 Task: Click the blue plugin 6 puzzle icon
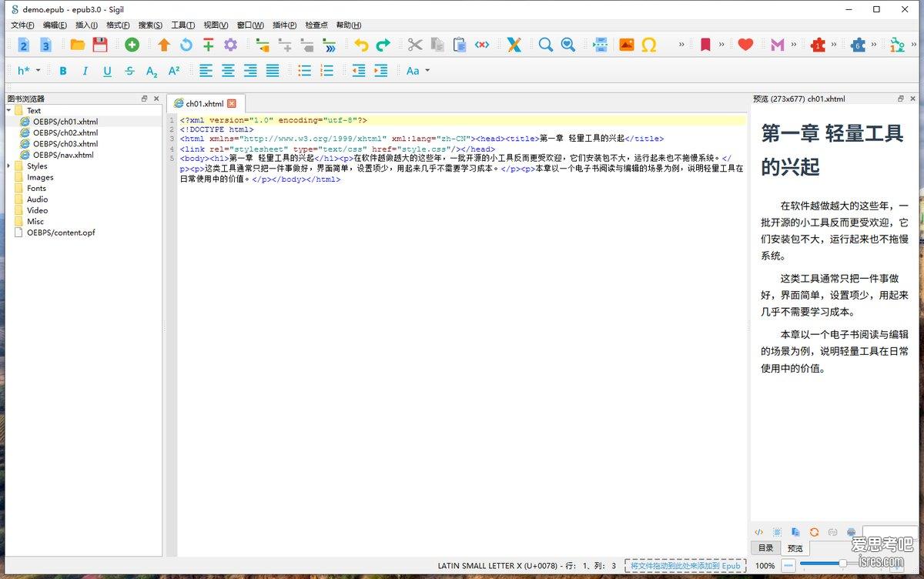click(859, 45)
